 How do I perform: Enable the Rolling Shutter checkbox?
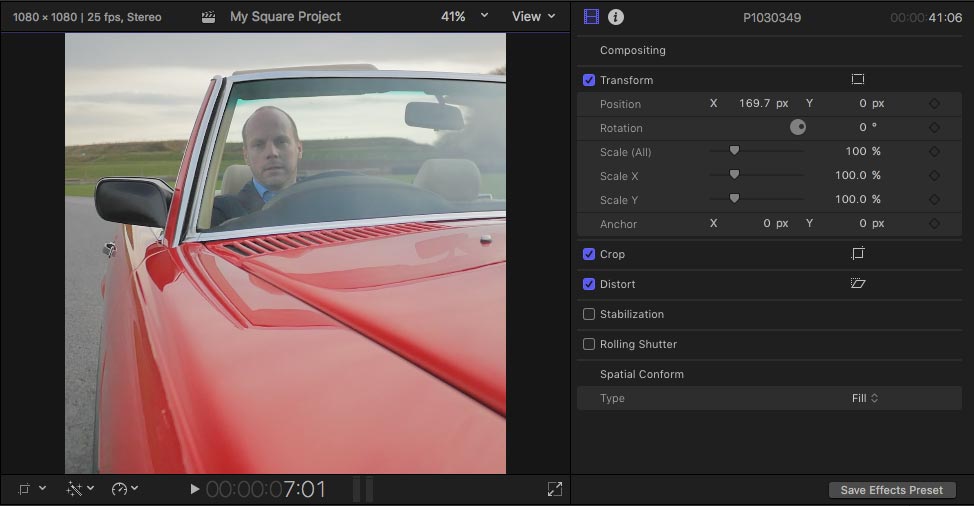pyautogui.click(x=589, y=344)
